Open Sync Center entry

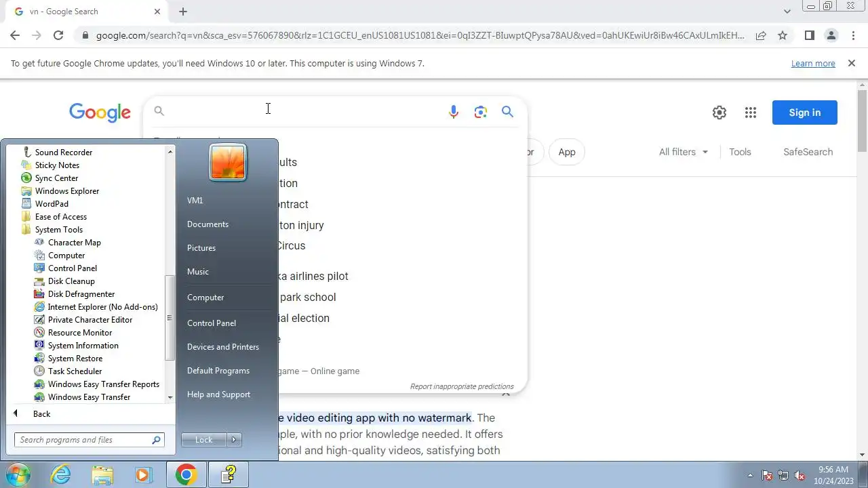pos(56,178)
